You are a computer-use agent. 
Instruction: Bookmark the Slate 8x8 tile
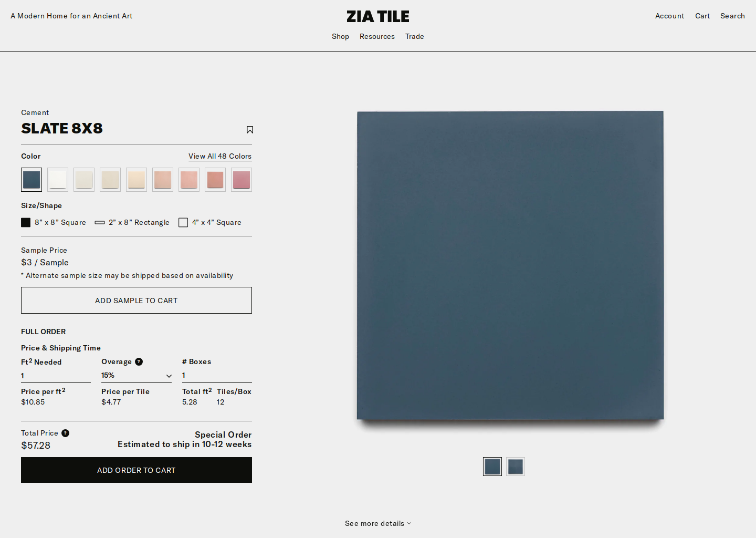[x=250, y=130]
